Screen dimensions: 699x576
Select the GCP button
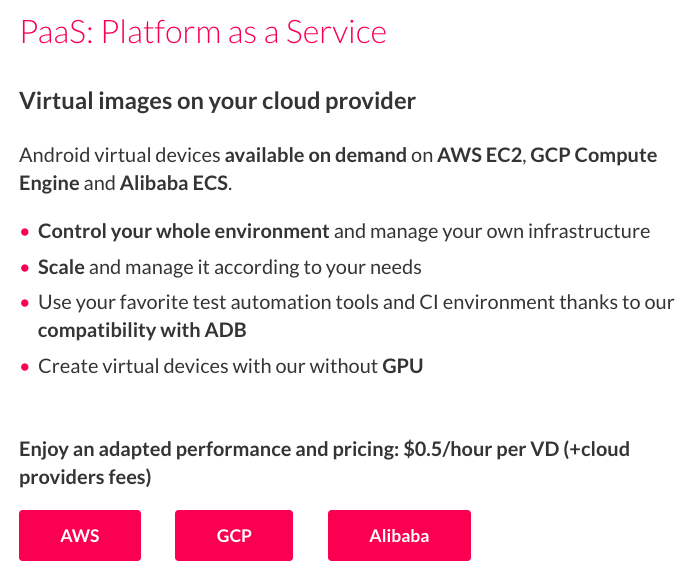(234, 535)
